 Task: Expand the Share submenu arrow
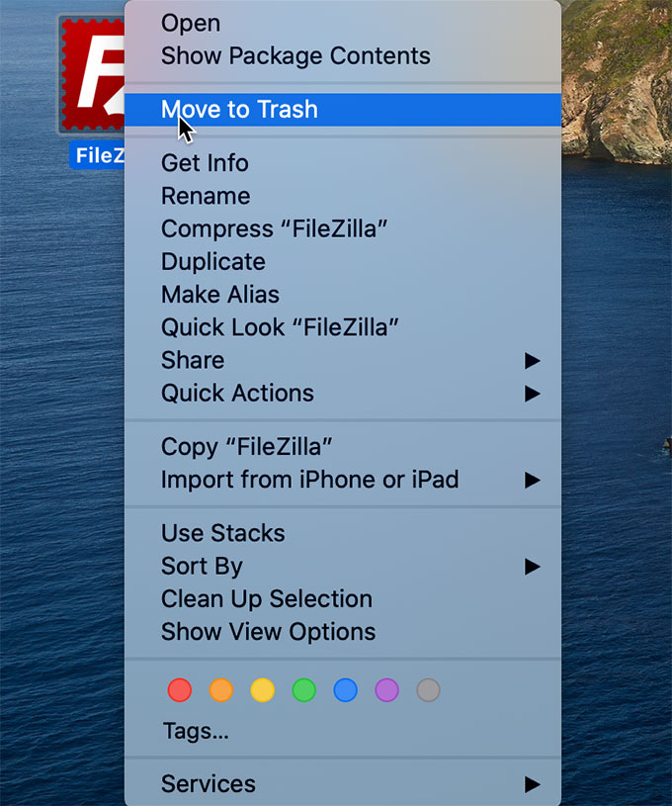tap(533, 361)
